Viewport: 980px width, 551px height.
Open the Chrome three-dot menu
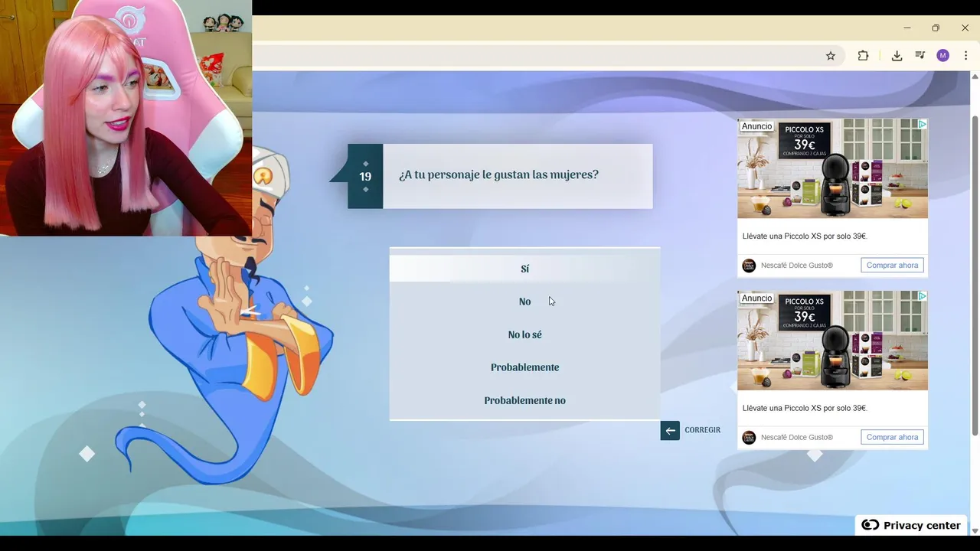coord(965,56)
